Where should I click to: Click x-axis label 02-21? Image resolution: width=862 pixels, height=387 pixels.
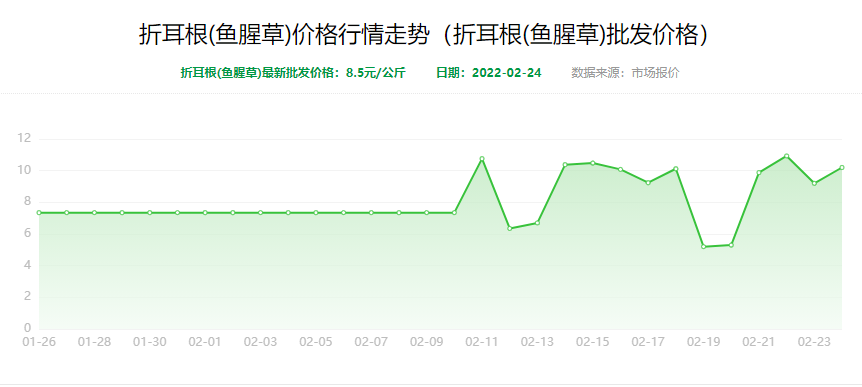(759, 342)
